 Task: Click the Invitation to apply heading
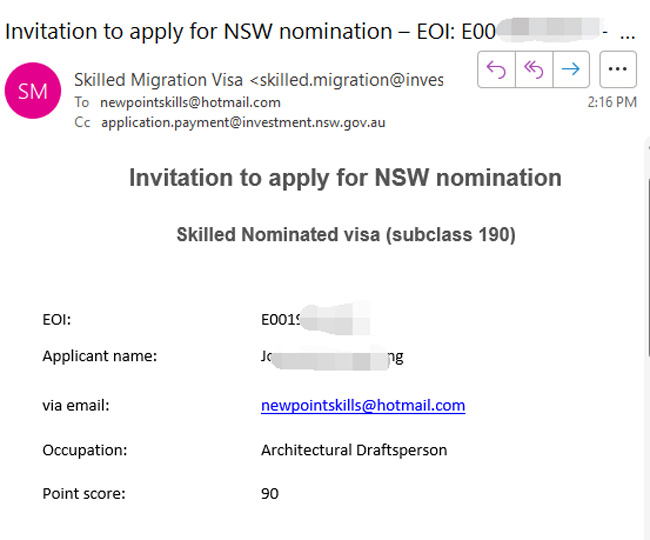click(x=345, y=178)
